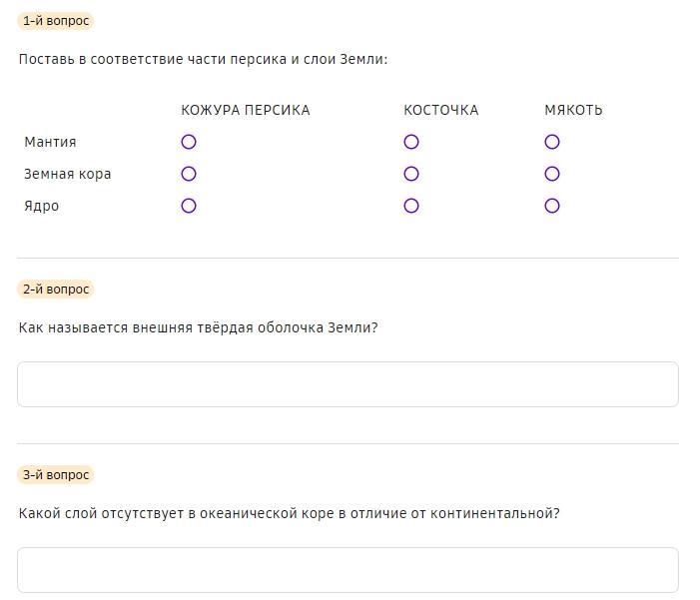Screen dimensions: 700x600
Task: Click the "1-й вопрос" badge
Action: (x=56, y=21)
